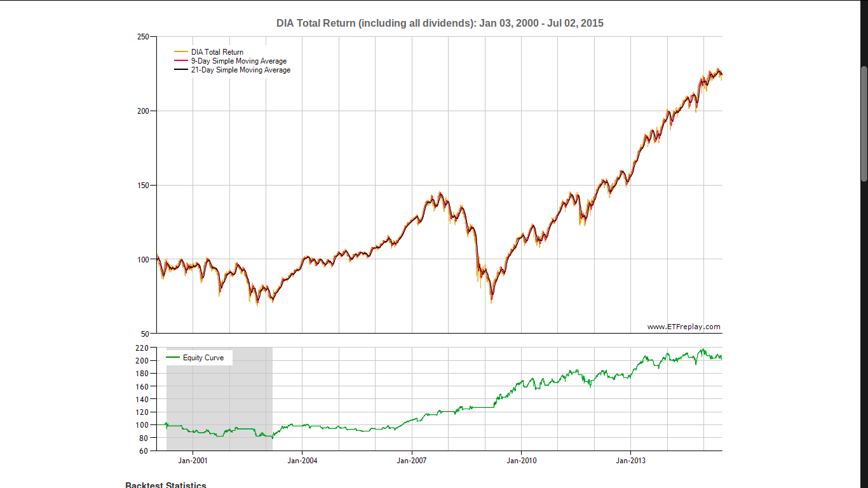Click the chart title DIA Total Return
Image resolution: width=868 pixels, height=488 pixels.
440,23
